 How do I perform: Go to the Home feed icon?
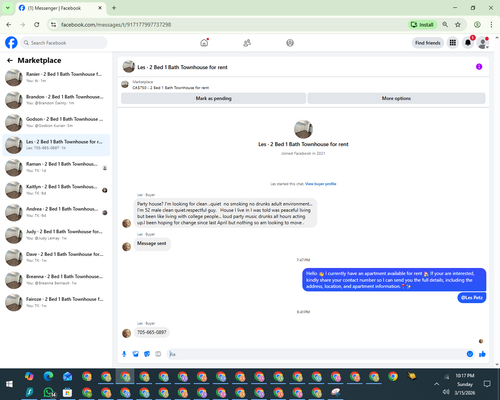click(204, 43)
